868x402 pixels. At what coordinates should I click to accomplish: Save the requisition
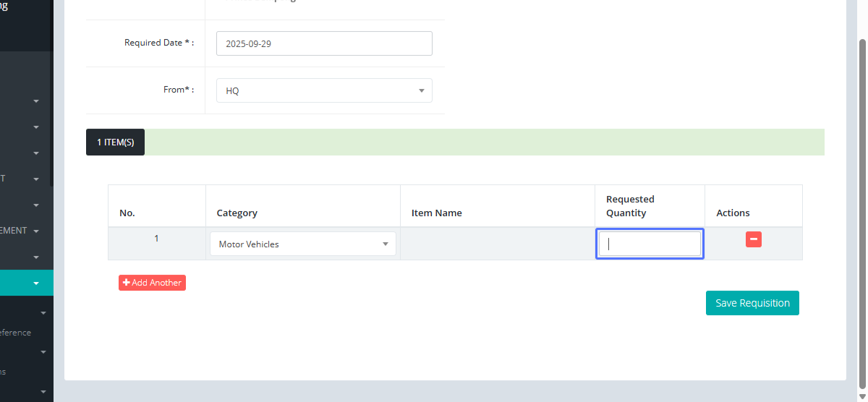(x=752, y=303)
